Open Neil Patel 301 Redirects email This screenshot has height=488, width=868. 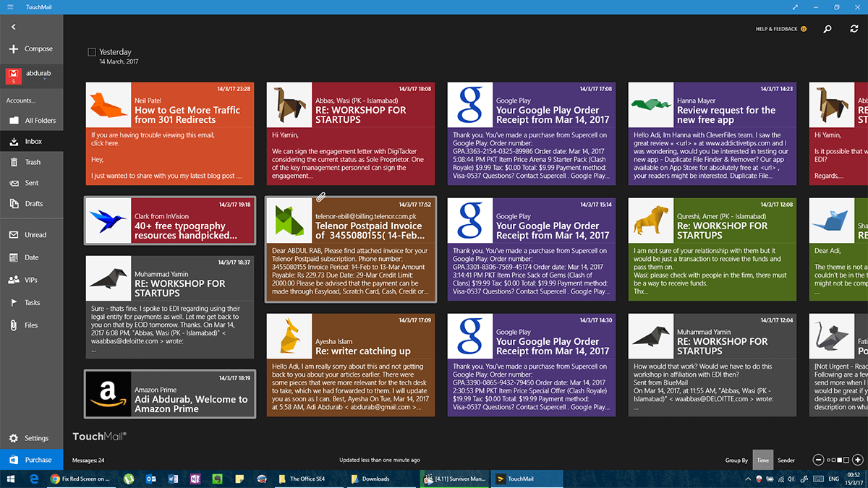(x=170, y=134)
